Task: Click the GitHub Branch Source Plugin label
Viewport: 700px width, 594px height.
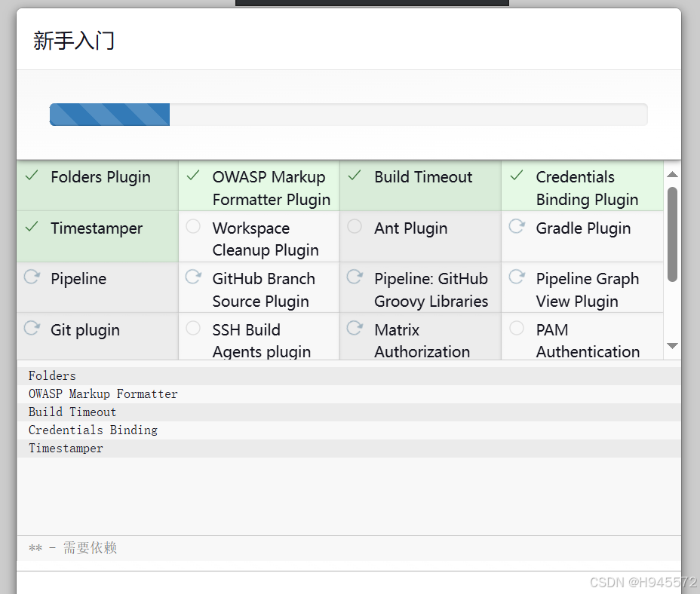Action: click(263, 290)
